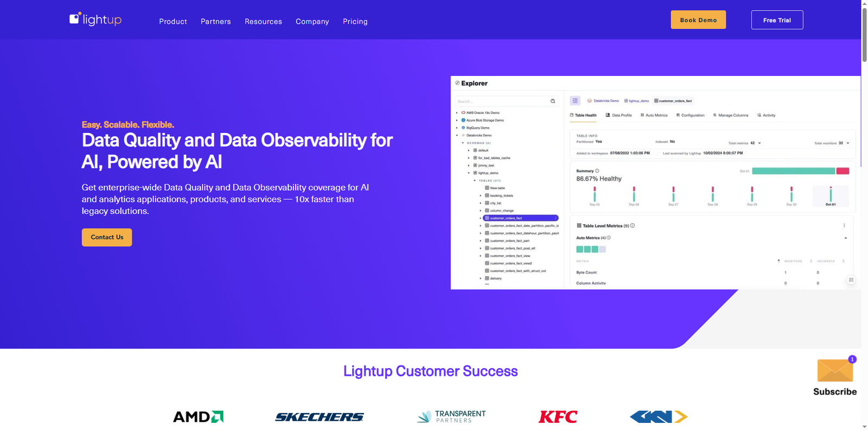Screen dimensions: 868x431
Task: Collapse the Databricks Demo tree node
Action: coord(457,136)
